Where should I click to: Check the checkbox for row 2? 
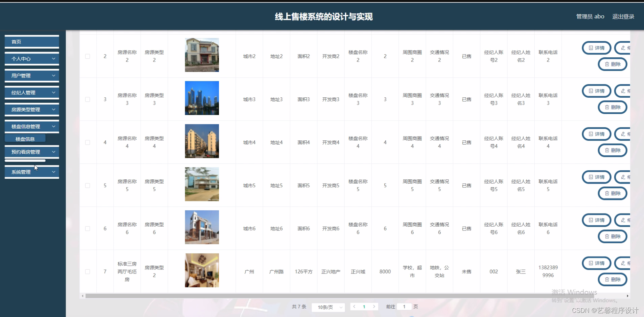pos(88,56)
